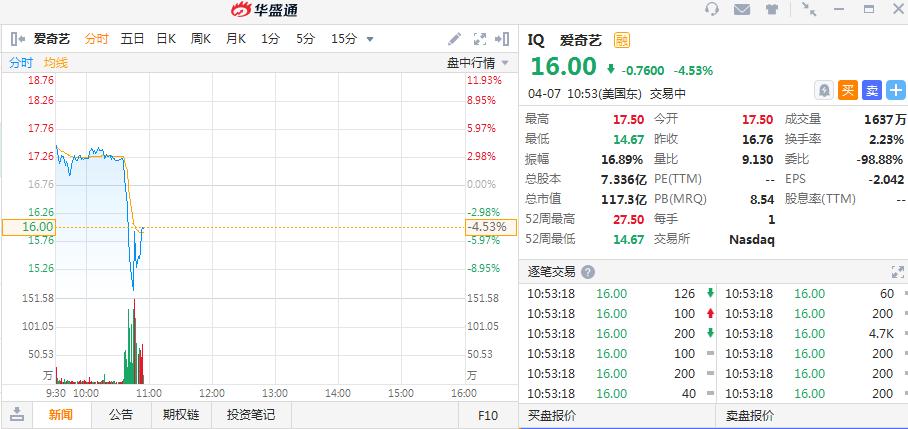Toggle the right panel collapse icon
The width and height of the screenshot is (908, 429).
(x=503, y=39)
